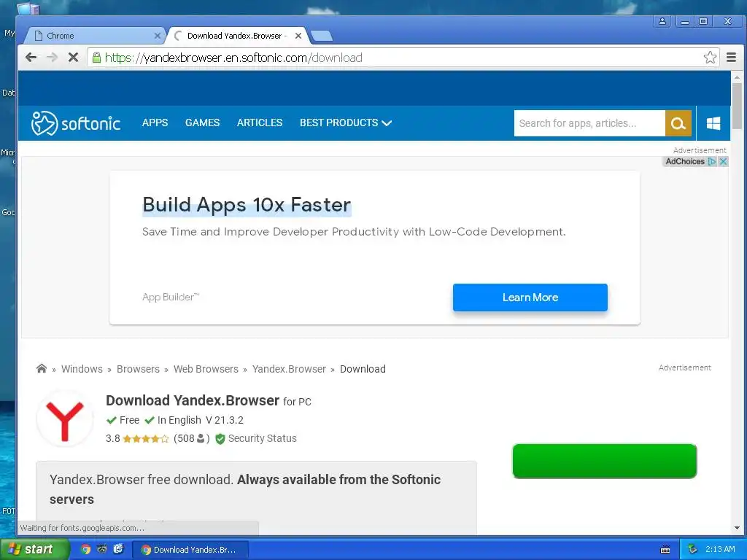Close the ad with the X icon
Image resolution: width=747 pixels, height=560 pixels.
(723, 161)
